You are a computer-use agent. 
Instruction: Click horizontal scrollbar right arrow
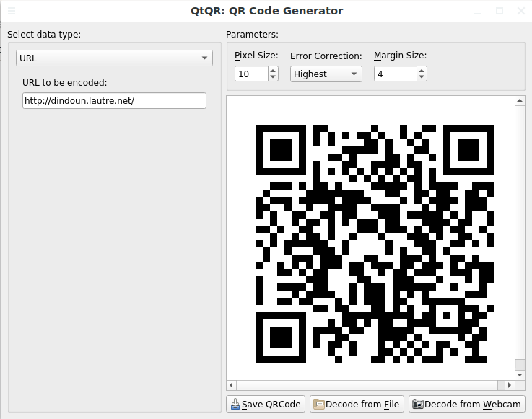tap(510, 385)
